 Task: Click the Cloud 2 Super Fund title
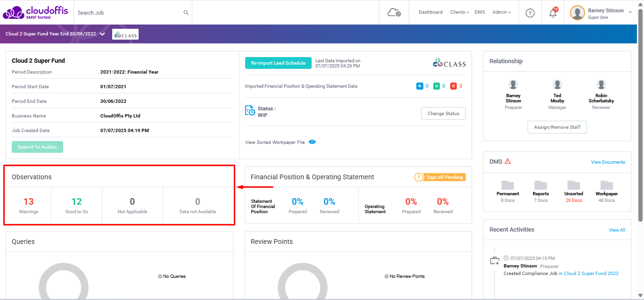(x=38, y=61)
